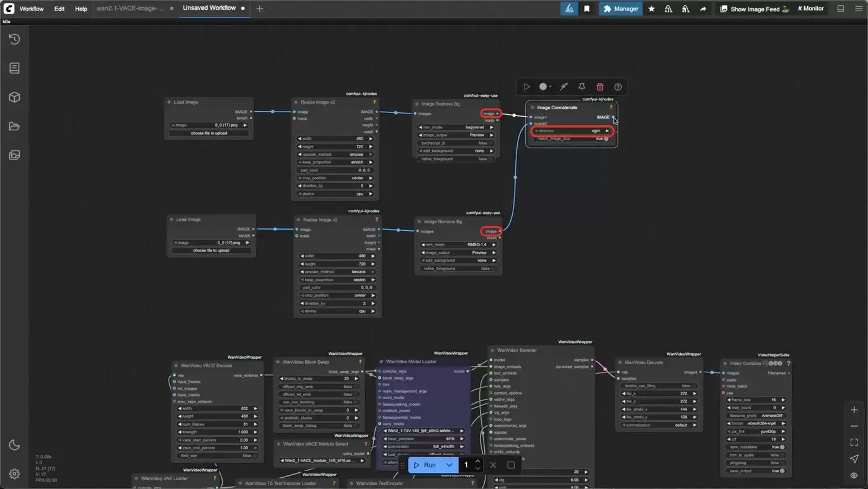868x489 pixels.
Task: Change rem_mode Inspyrenet on Image Remove Bg
Action: (x=458, y=127)
